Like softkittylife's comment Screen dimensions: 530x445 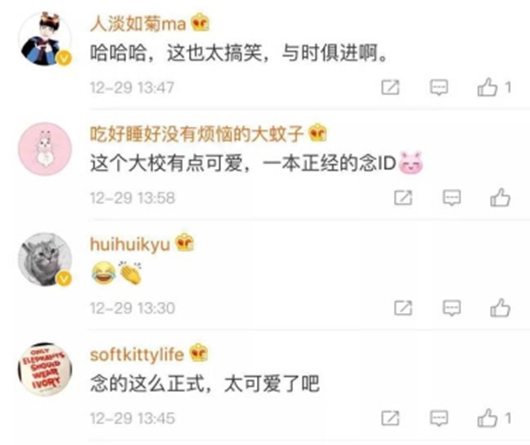coord(487,418)
